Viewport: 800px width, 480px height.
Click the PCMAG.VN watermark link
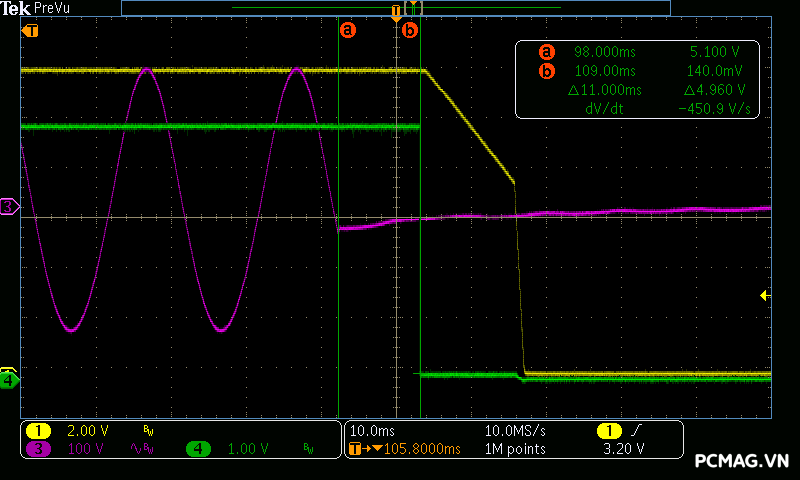coord(741,461)
